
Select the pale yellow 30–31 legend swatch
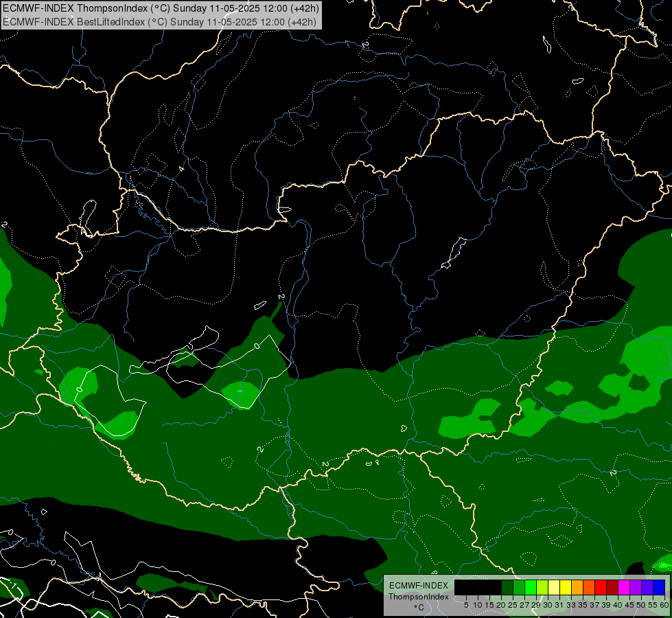tap(554, 587)
